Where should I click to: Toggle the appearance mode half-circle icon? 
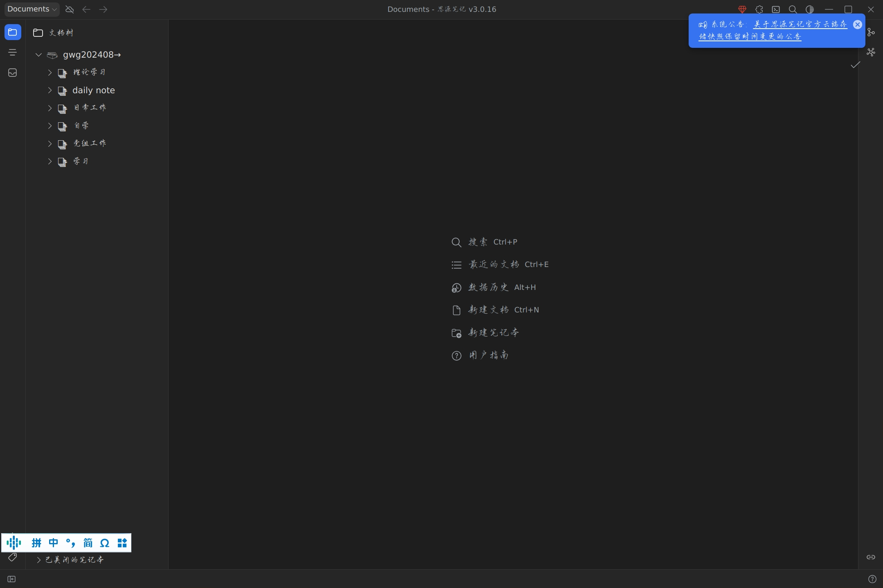coord(809,9)
